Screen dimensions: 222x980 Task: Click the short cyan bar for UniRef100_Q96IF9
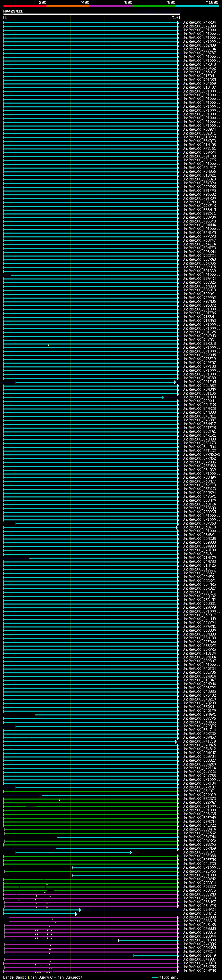(x=156, y=956)
